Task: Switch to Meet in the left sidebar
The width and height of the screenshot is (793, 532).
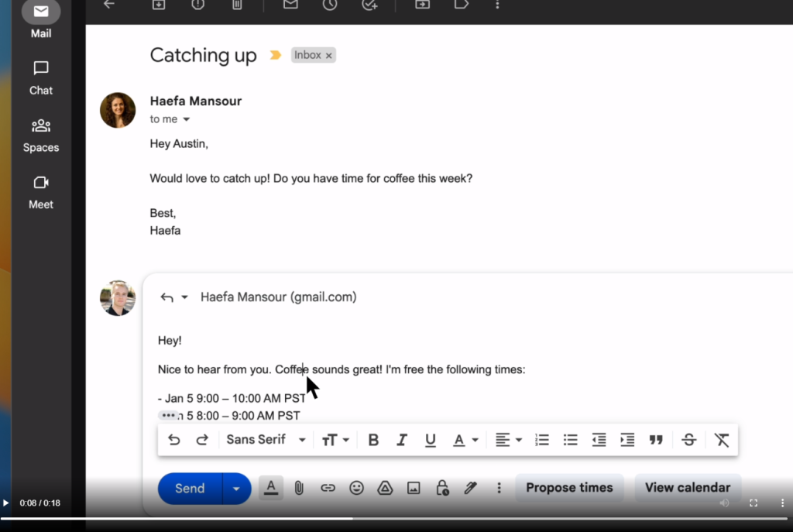Action: pyautogui.click(x=41, y=192)
